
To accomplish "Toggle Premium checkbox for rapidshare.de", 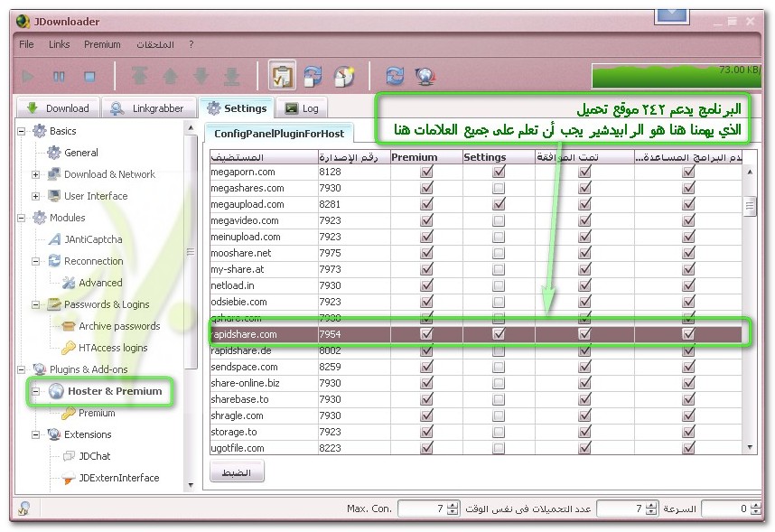I will point(426,350).
